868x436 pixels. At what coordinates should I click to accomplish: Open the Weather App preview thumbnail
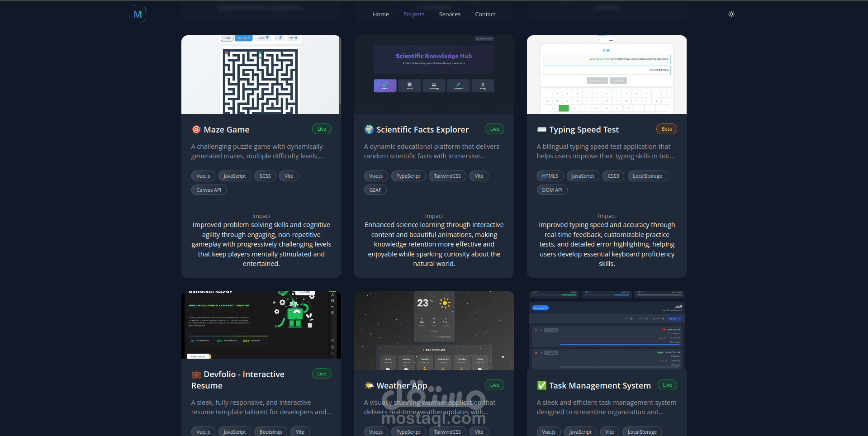click(434, 331)
